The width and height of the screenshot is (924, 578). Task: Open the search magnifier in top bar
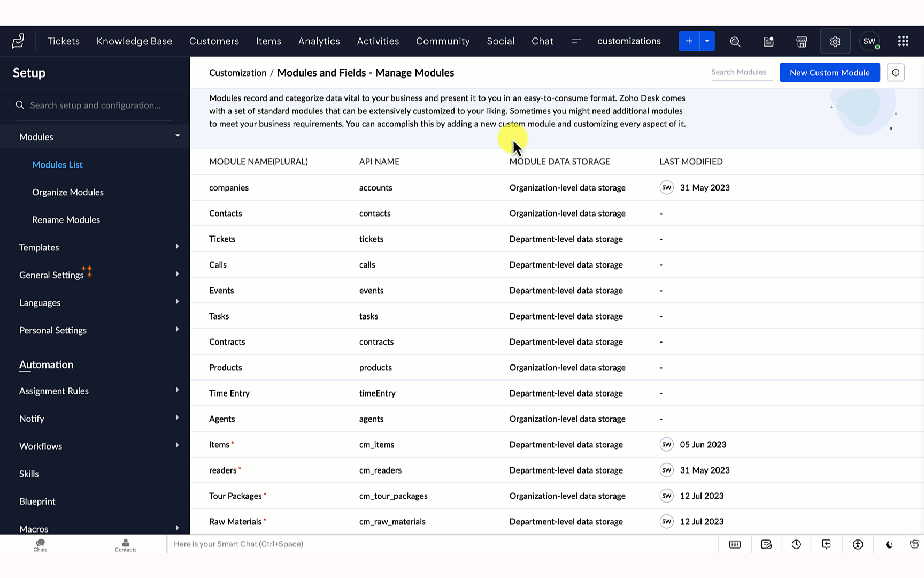click(x=735, y=41)
